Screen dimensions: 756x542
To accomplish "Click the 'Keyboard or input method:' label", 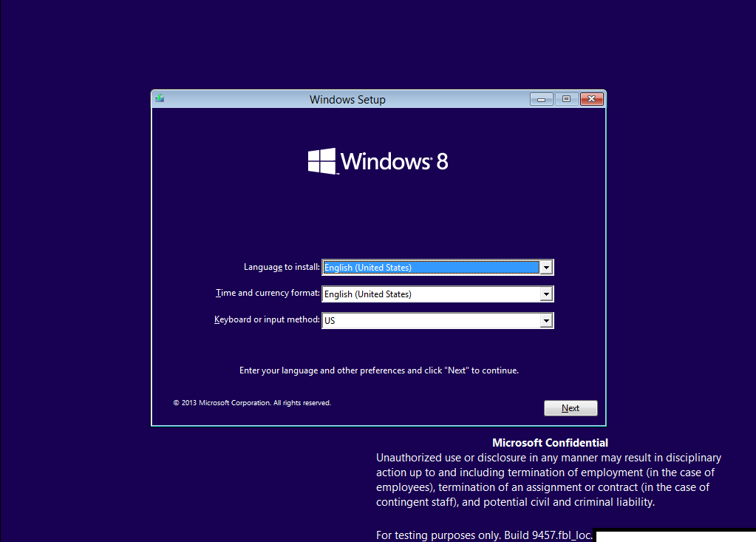I will (x=267, y=319).
